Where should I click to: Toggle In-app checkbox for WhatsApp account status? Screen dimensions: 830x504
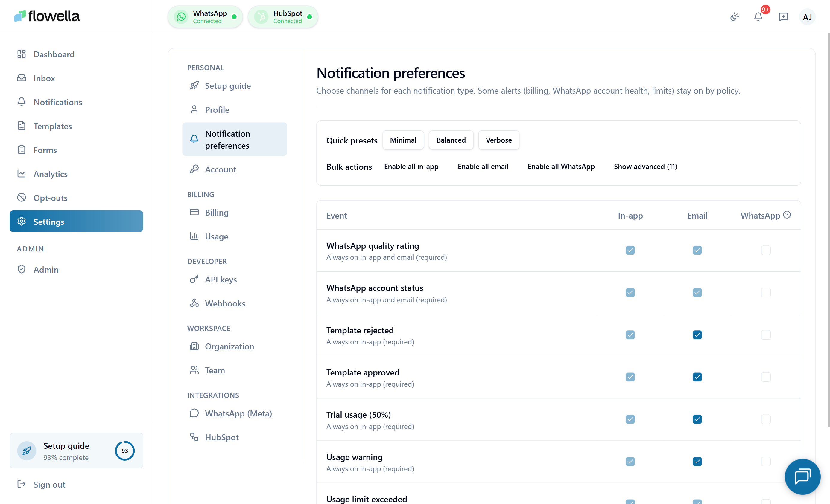pyautogui.click(x=630, y=292)
